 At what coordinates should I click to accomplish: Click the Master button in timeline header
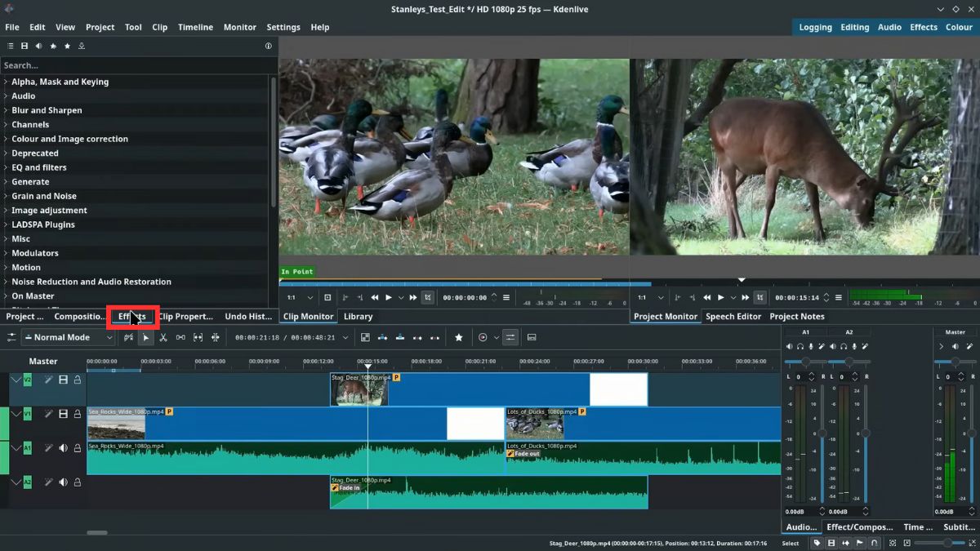pos(43,362)
